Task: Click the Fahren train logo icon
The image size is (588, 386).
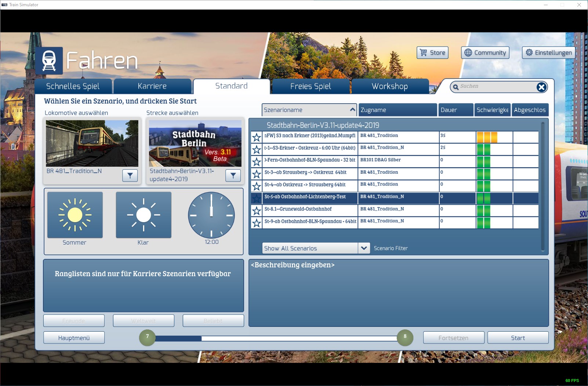Action: pyautogui.click(x=49, y=61)
